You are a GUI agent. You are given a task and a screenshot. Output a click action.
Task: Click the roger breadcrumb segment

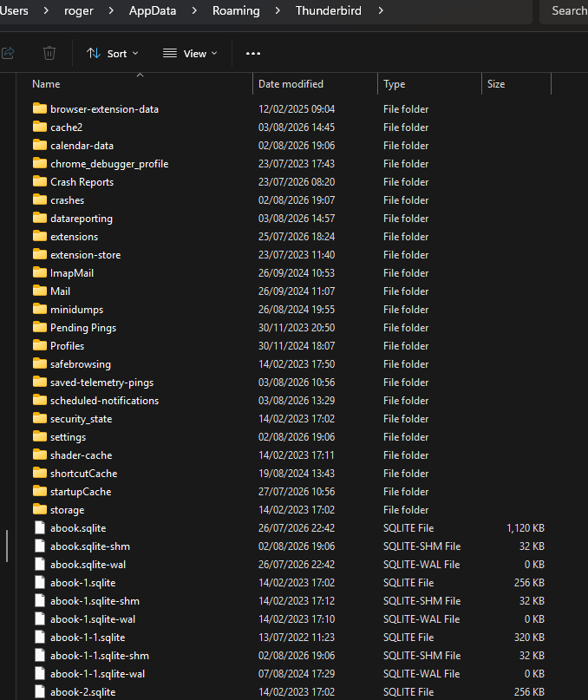coord(79,10)
